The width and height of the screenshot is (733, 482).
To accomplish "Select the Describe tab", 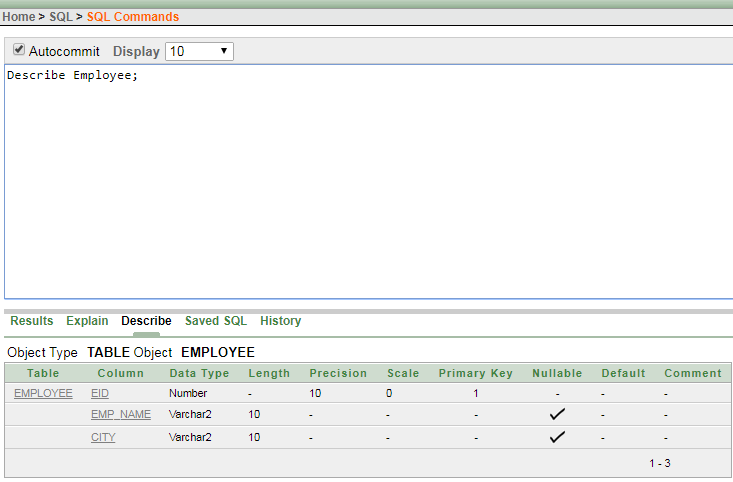I will coord(146,321).
